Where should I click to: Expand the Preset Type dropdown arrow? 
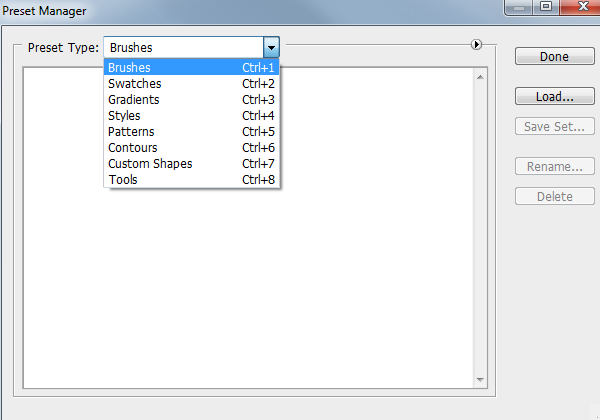click(271, 48)
